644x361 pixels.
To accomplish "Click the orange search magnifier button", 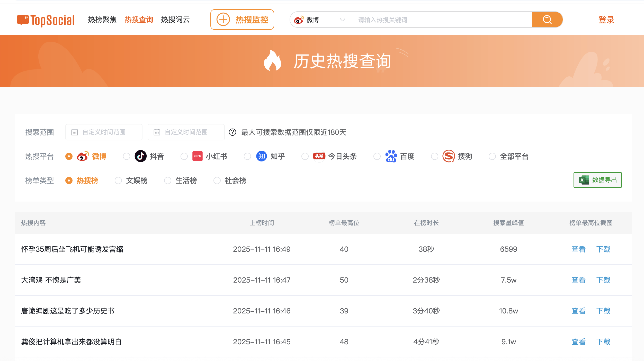I will [x=547, y=20].
